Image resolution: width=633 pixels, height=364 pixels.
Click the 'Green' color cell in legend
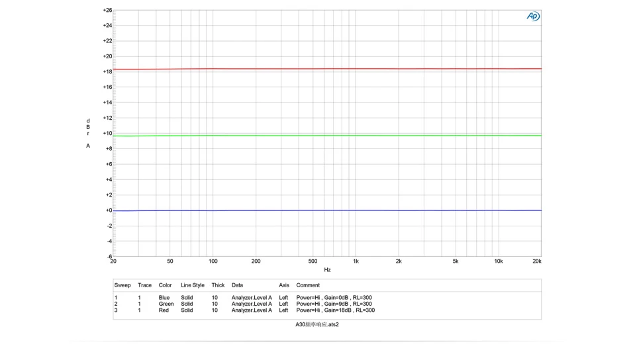coord(166,304)
